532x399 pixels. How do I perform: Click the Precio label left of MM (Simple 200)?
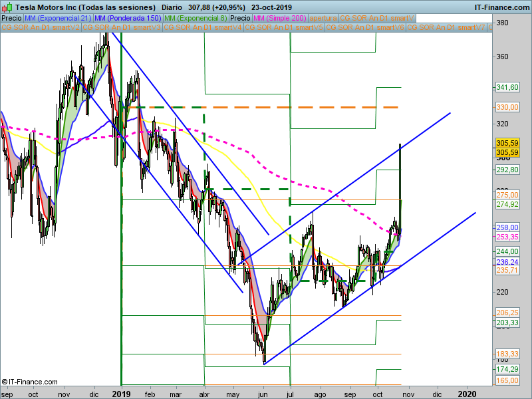point(240,18)
